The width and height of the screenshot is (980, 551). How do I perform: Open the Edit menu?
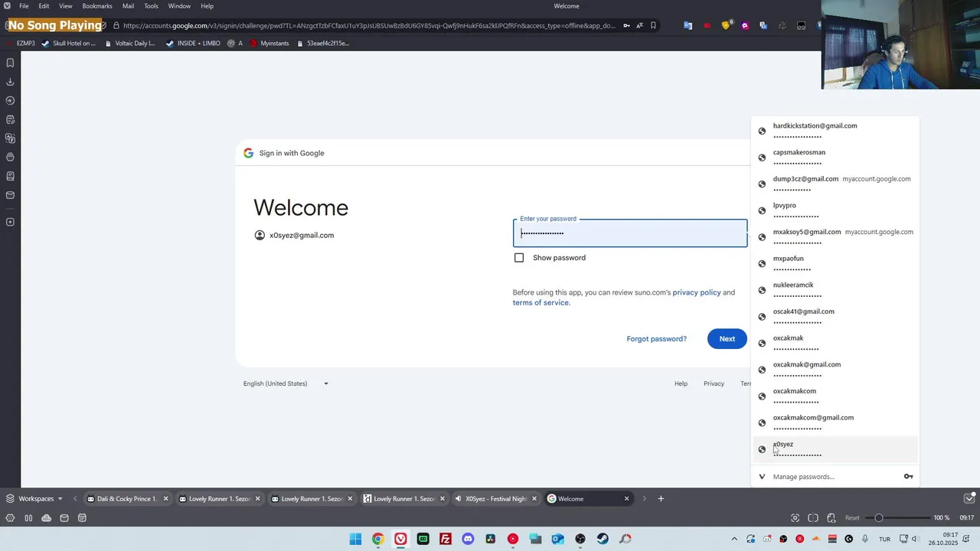44,6
